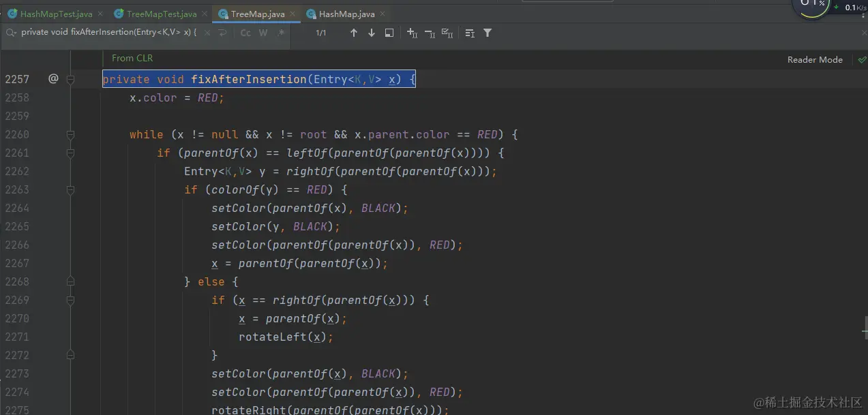Click rotateLeft(x) call on line 2271

coord(286,337)
